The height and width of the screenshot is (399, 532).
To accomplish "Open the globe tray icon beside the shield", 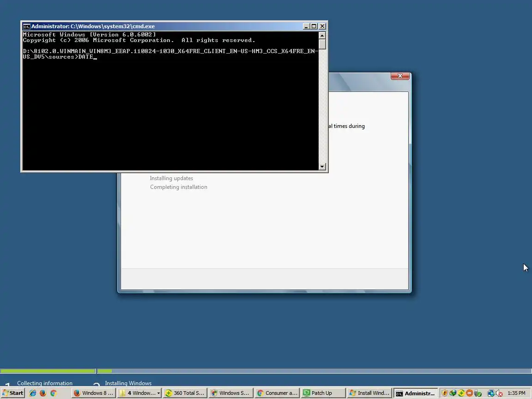I will tap(453, 393).
